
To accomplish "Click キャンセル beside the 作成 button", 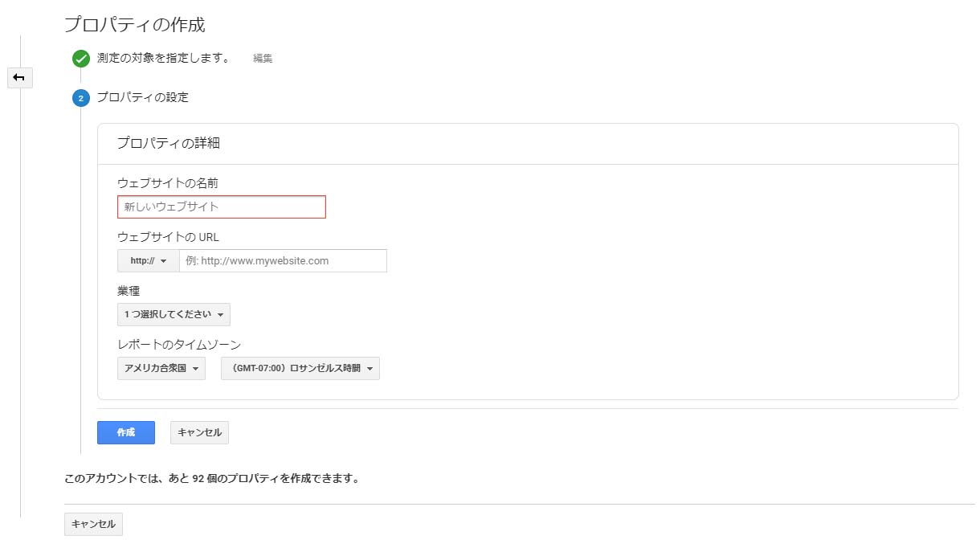I will [x=199, y=432].
